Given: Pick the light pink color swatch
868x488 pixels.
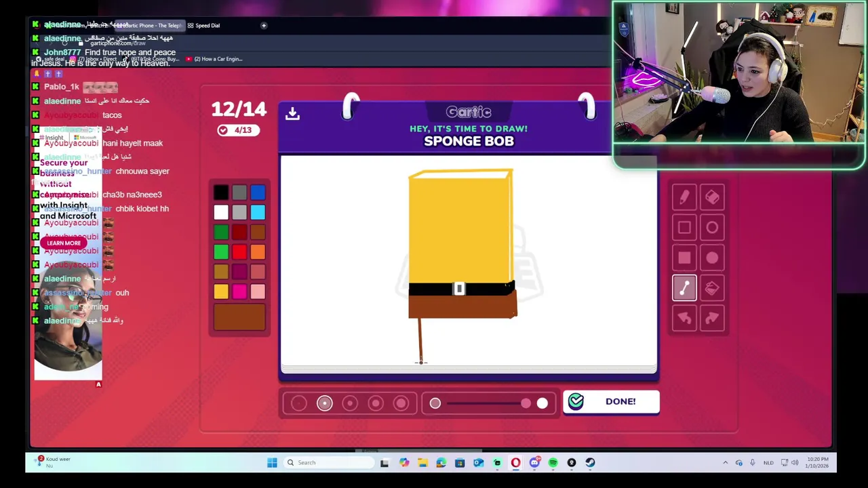Looking at the screenshot, I should pos(258,291).
